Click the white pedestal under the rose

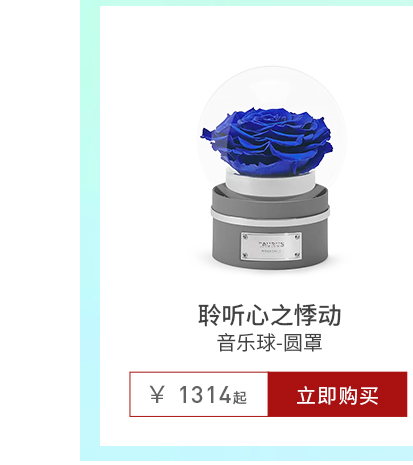click(x=270, y=184)
